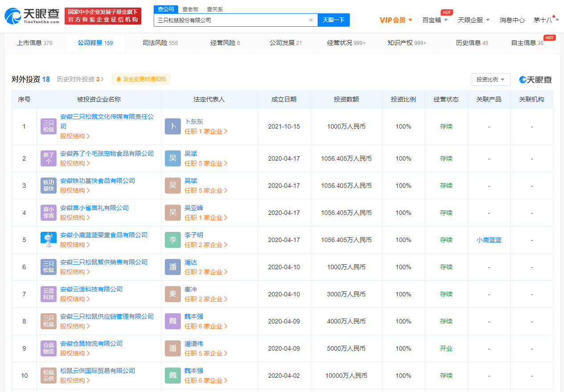
Task: Expand 任职 1 家企业 under 卜东东
Action: point(206,131)
